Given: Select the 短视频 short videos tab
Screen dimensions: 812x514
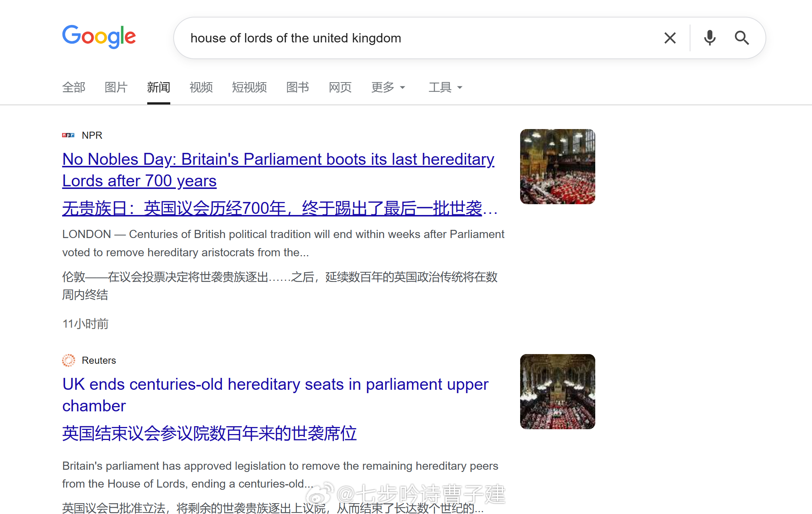Looking at the screenshot, I should pyautogui.click(x=249, y=87).
